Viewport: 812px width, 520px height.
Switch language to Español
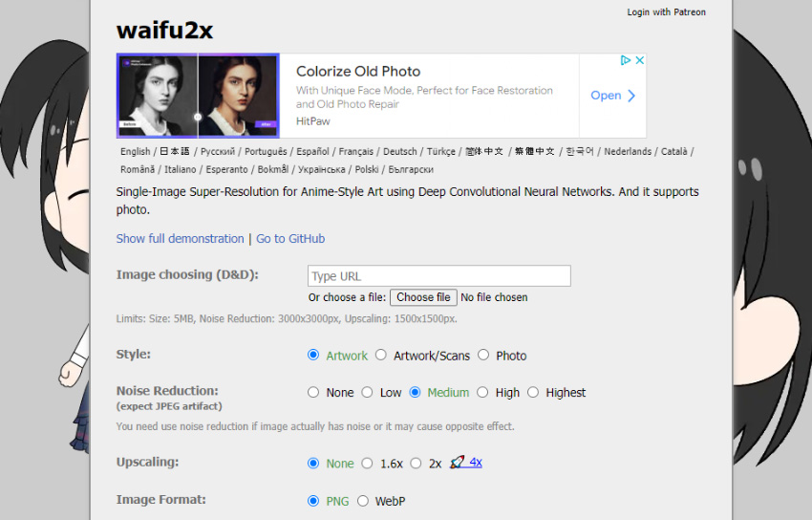312,152
